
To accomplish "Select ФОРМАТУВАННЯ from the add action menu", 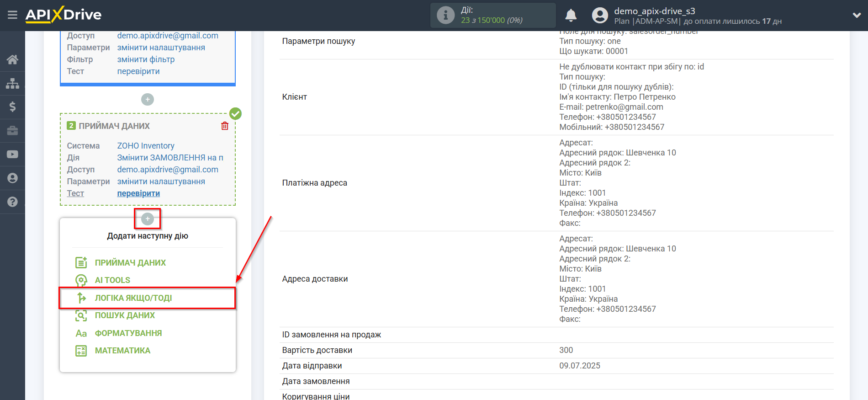I will click(x=128, y=333).
